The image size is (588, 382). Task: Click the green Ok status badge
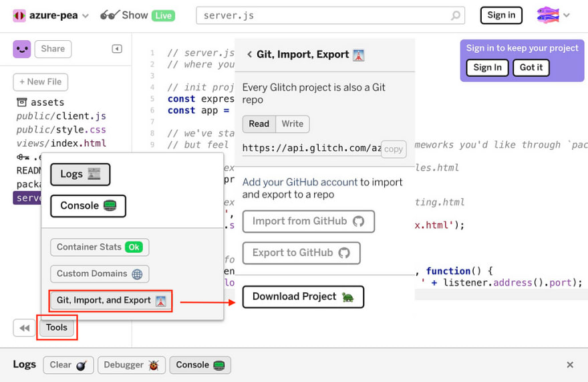point(134,247)
